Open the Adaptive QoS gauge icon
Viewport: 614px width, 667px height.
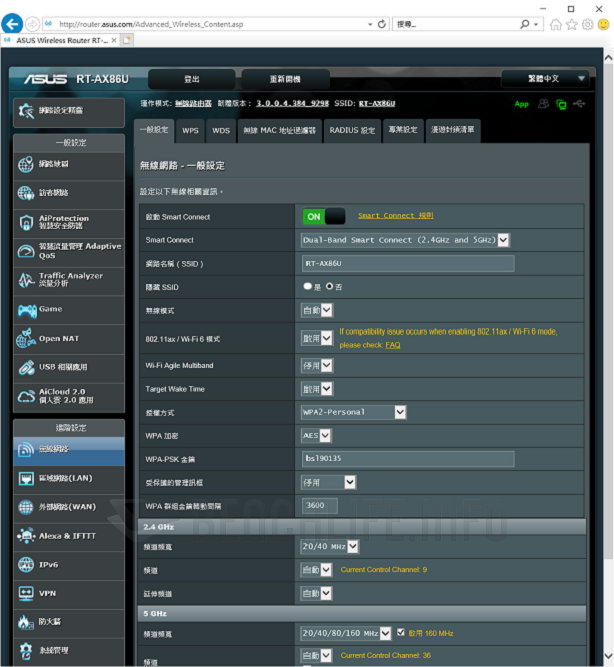[x=26, y=251]
